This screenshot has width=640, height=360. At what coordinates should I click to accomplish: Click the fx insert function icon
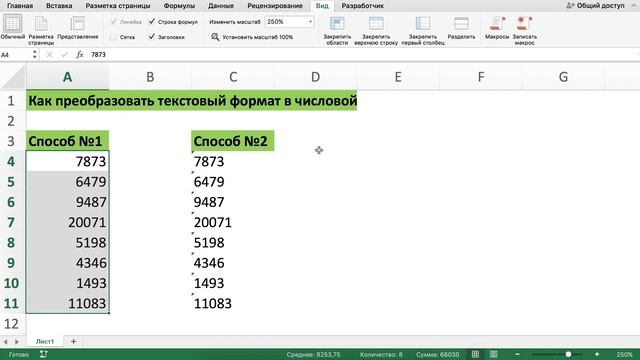tap(80, 54)
